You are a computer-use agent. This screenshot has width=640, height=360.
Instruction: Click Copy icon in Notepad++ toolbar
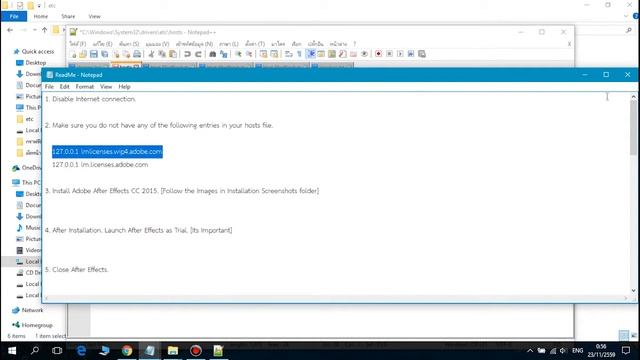pos(162,54)
